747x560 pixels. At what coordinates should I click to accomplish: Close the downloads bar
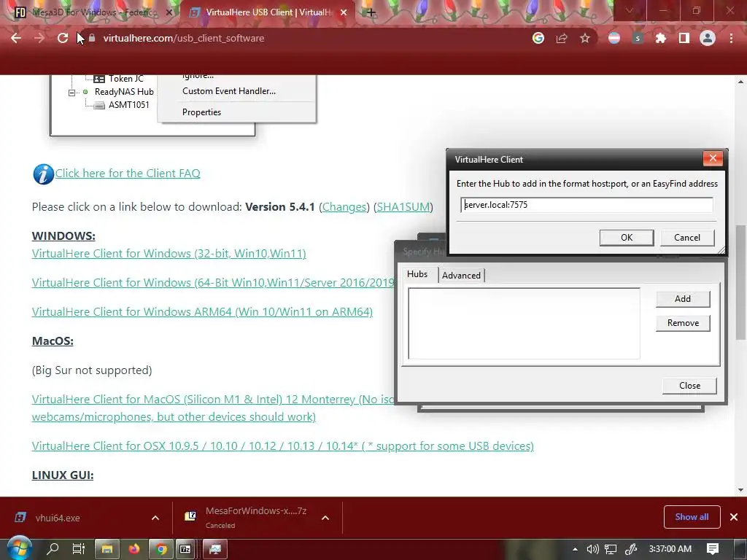[x=734, y=517]
